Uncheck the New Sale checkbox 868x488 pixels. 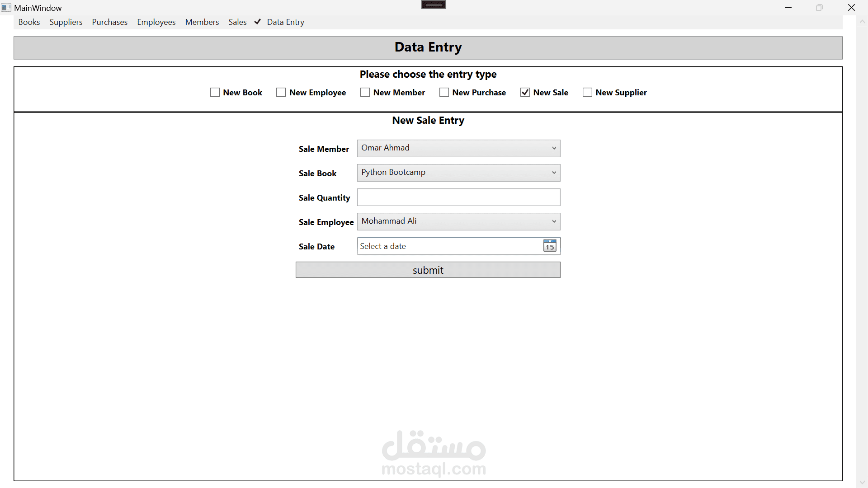pyautogui.click(x=525, y=92)
